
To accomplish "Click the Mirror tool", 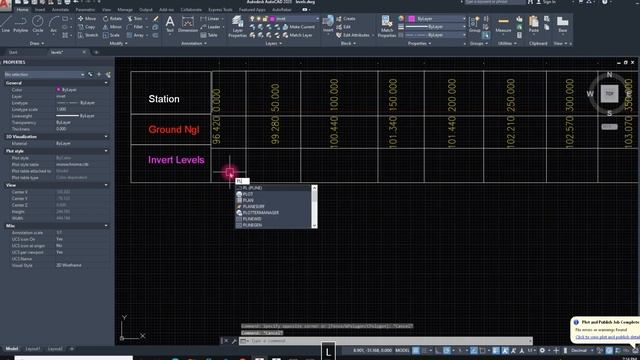I will click(x=112, y=27).
